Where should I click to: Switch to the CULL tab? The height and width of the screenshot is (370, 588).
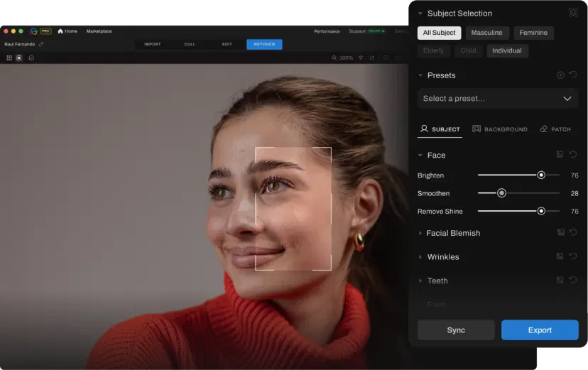190,44
